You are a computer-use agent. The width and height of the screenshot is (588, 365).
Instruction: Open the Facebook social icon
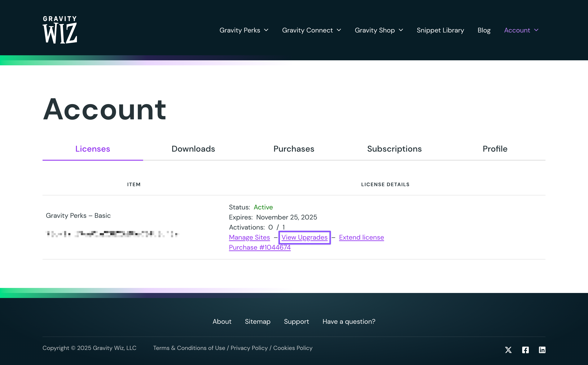point(525,350)
